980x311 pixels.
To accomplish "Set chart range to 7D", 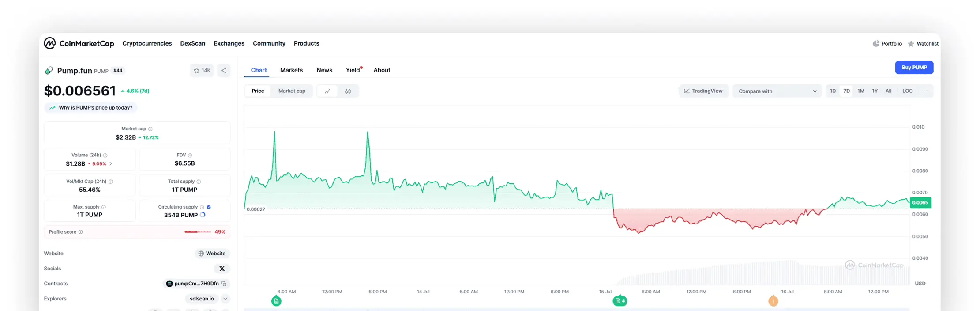I will [x=847, y=91].
